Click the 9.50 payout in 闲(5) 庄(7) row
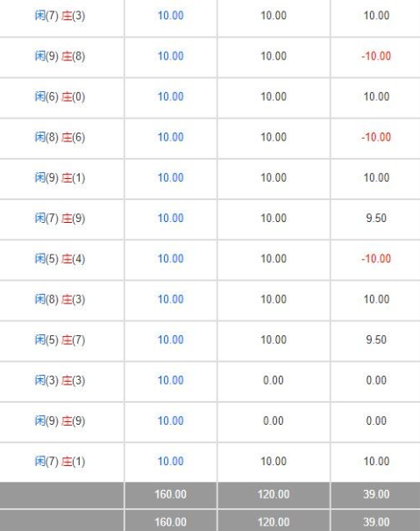 [x=376, y=340]
